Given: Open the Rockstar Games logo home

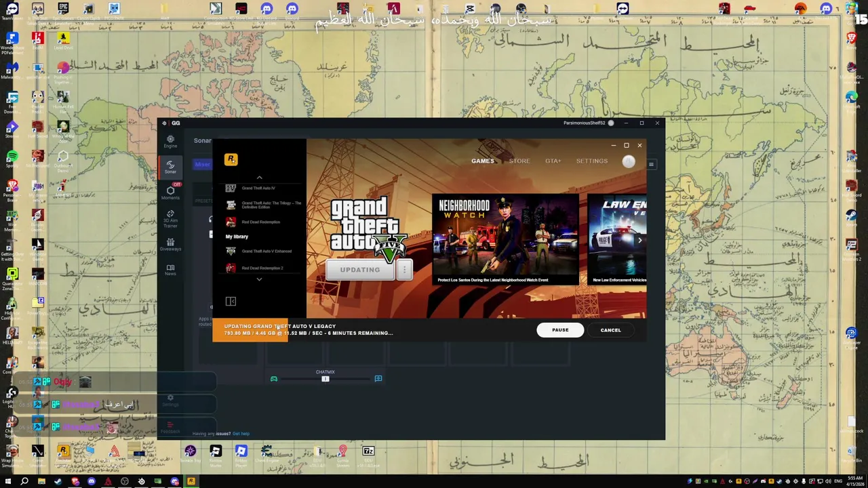Looking at the screenshot, I should pos(231,159).
